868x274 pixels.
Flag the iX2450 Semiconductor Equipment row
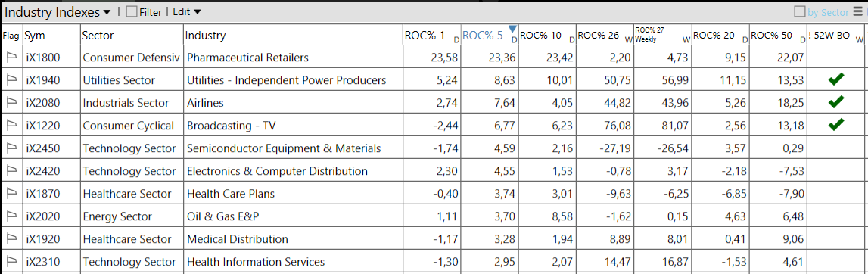point(11,148)
